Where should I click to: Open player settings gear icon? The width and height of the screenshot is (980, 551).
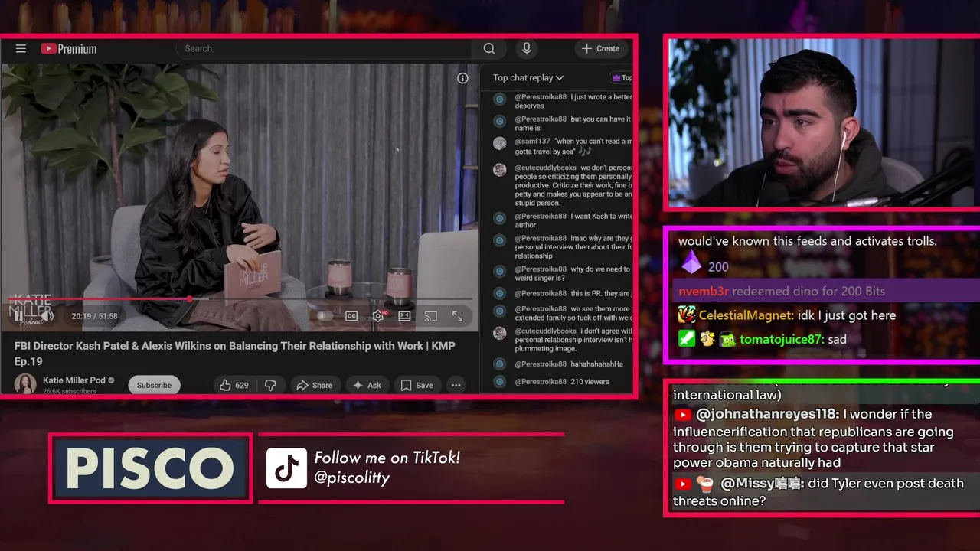click(378, 315)
